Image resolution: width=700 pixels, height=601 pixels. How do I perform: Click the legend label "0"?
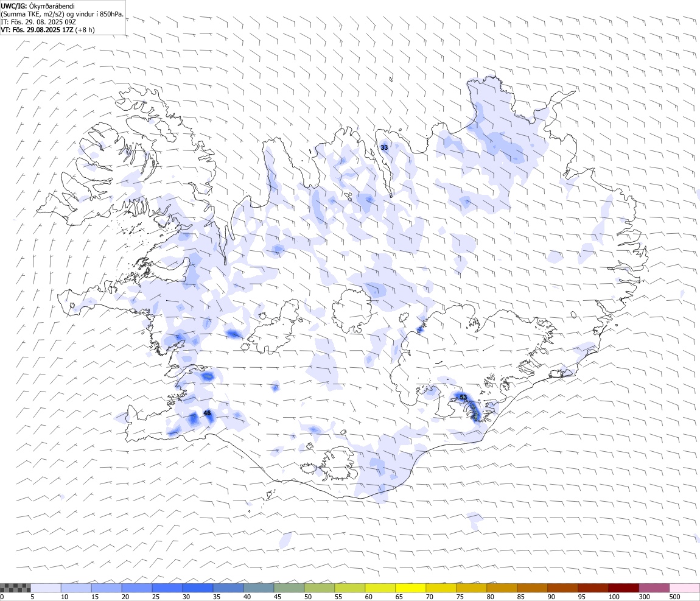point(2,597)
